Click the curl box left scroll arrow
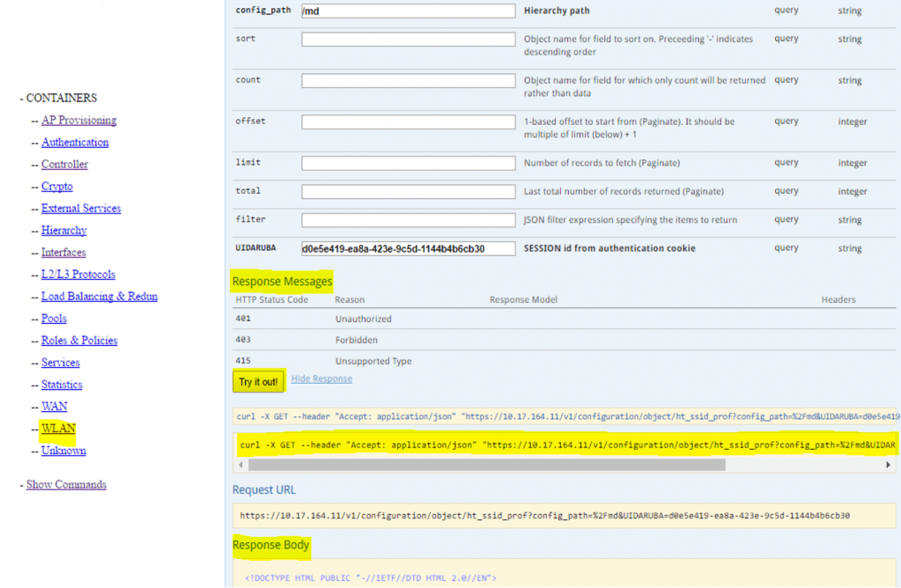901x588 pixels. pyautogui.click(x=240, y=465)
